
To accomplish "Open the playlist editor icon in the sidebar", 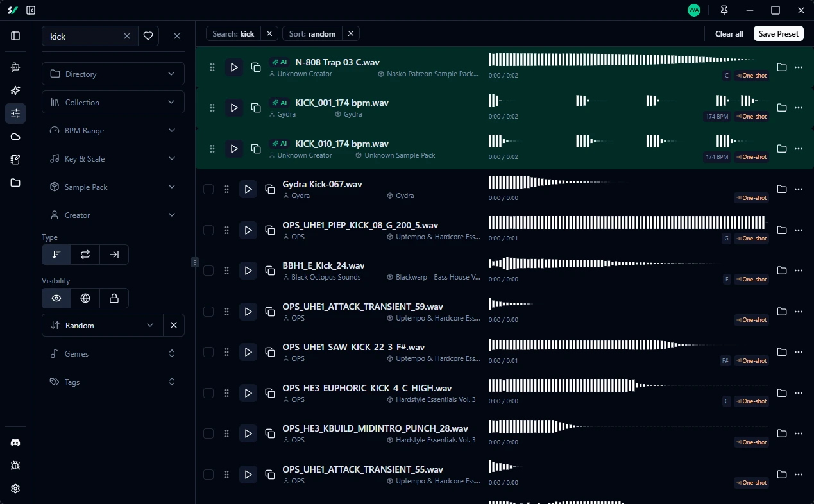I will pyautogui.click(x=15, y=159).
